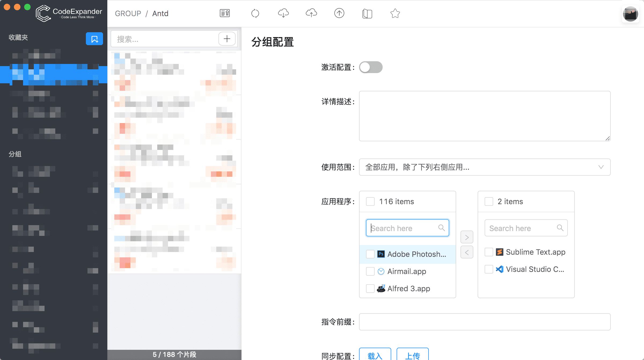Screen dimensions: 644x360
Task: Click the refresh sync circle icon
Action: point(255,13)
